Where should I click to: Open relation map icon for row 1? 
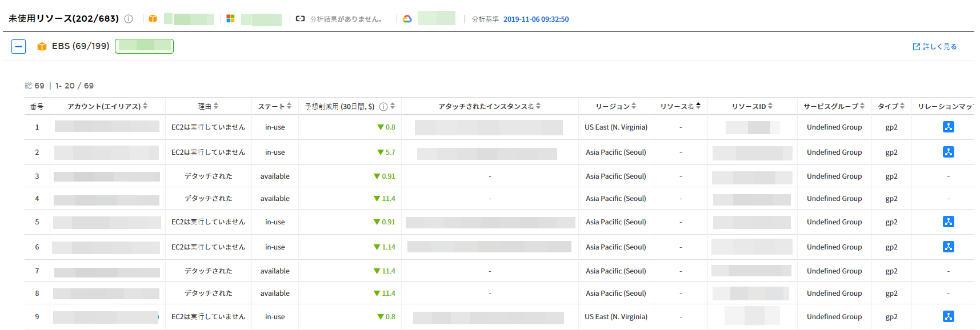(x=948, y=127)
